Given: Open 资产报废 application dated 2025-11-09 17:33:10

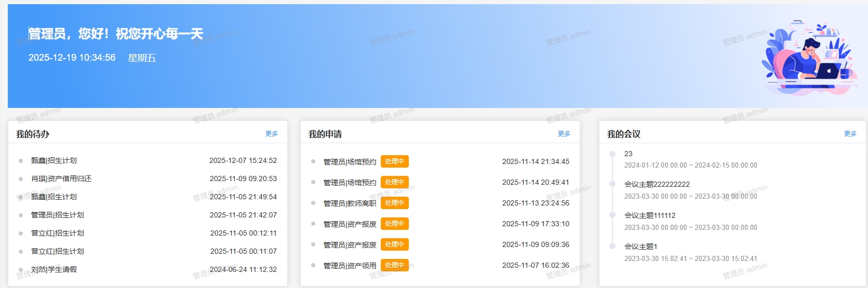Looking at the screenshot, I should pyautogui.click(x=350, y=224).
